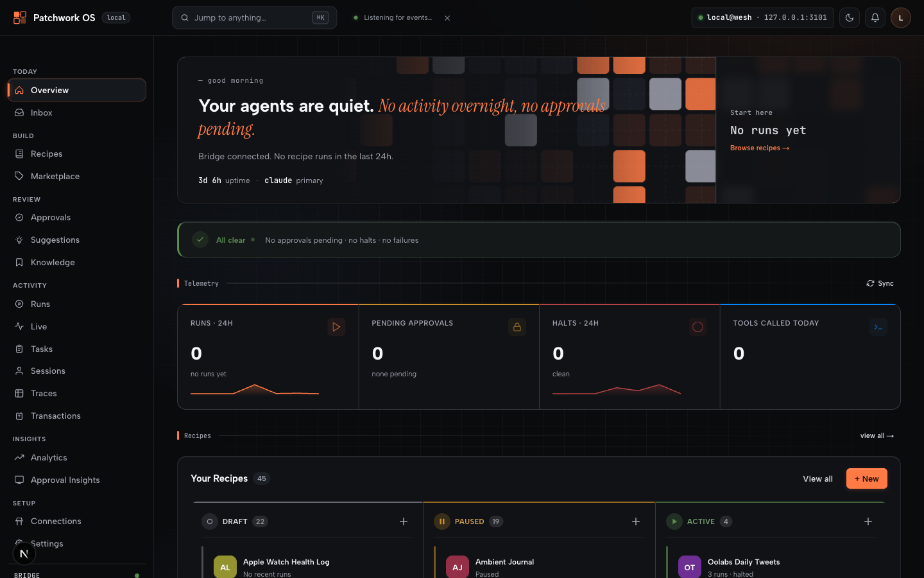
Task: Click the Halts 24h sparkline chart
Action: pyautogui.click(x=617, y=389)
